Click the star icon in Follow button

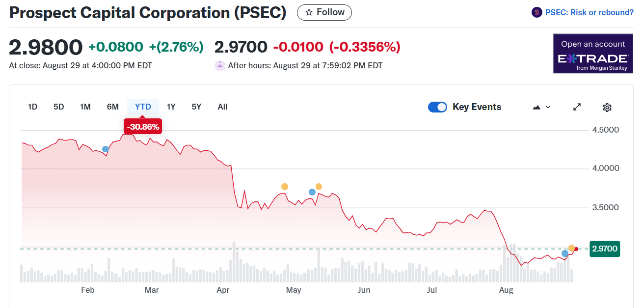tap(309, 12)
